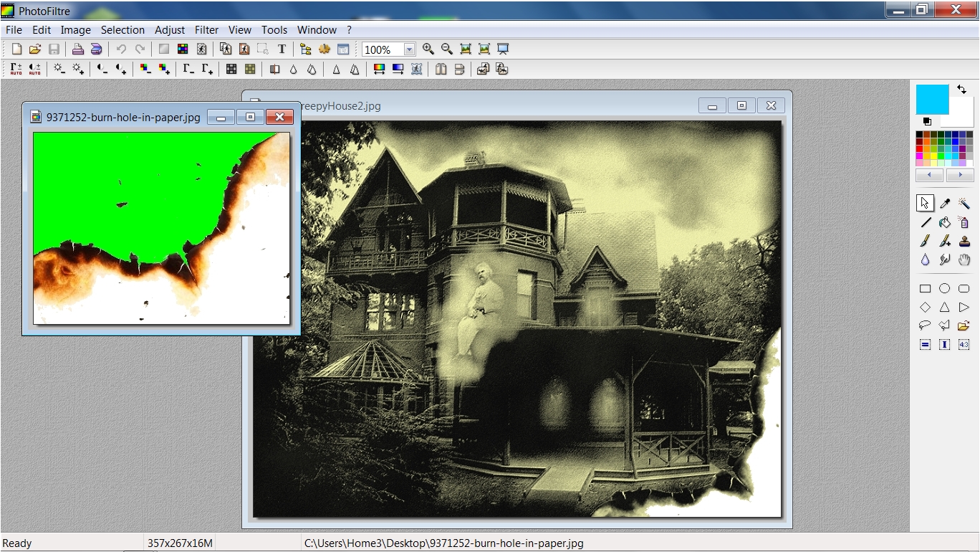Open the Preferences window icon

[x=343, y=49]
